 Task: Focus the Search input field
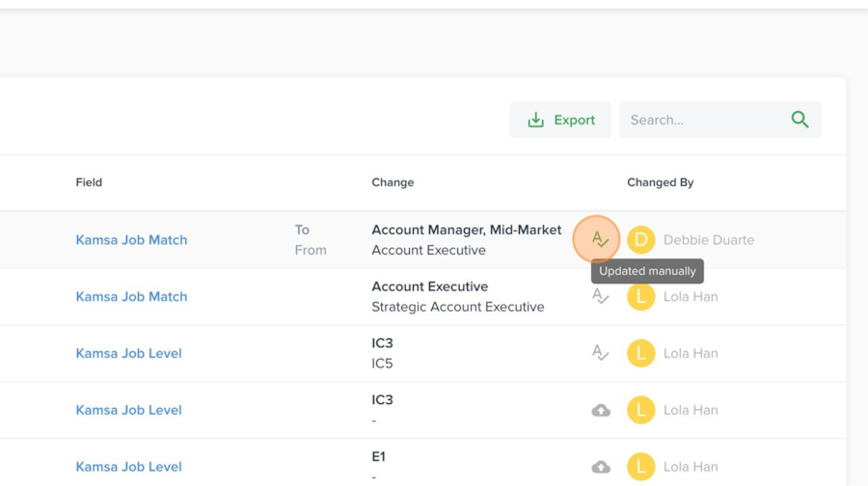click(x=704, y=121)
